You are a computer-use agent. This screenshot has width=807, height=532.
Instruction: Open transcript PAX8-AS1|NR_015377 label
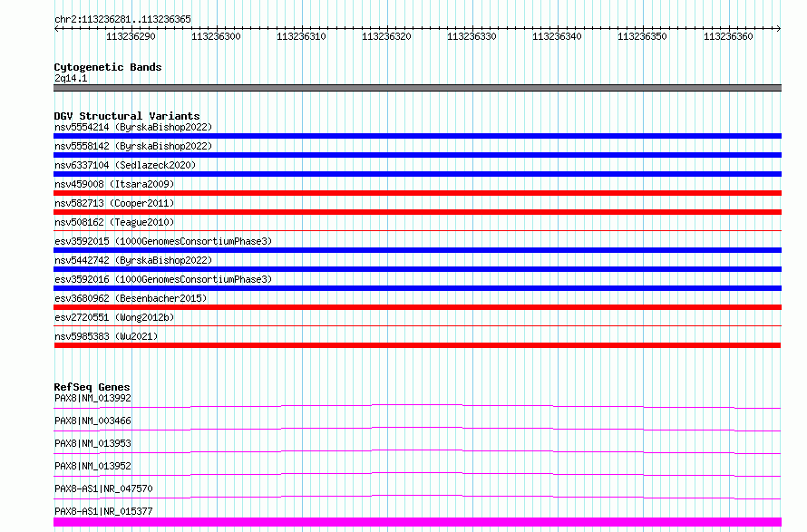103,511
